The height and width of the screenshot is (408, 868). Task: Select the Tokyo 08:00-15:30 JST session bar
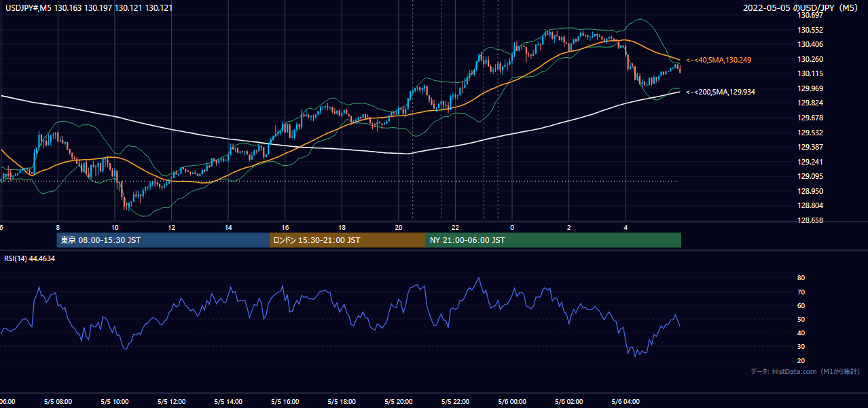(163, 240)
